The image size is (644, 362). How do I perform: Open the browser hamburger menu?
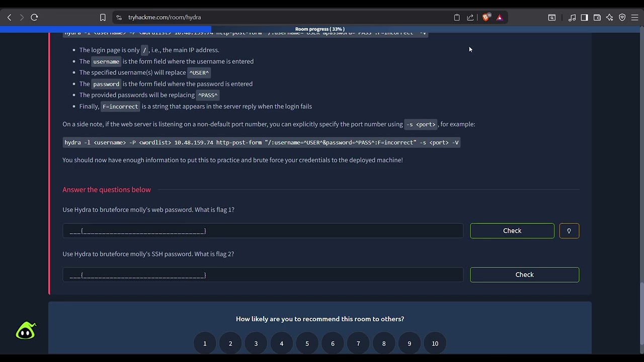click(635, 17)
